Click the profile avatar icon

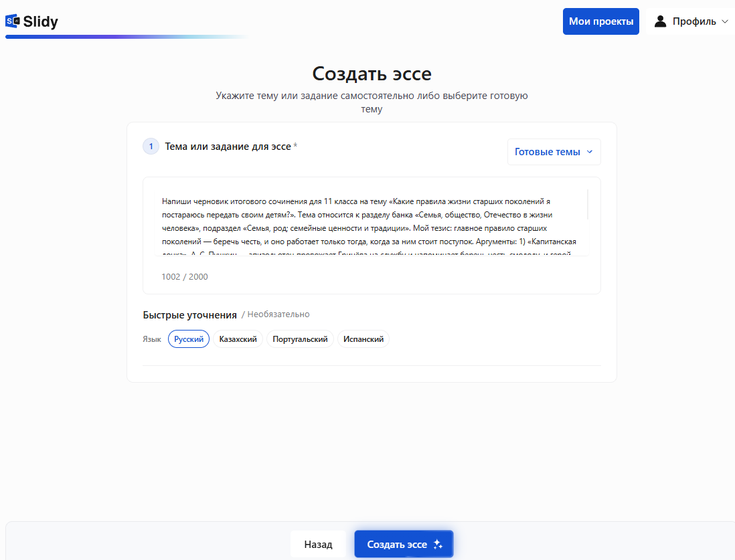tap(660, 21)
